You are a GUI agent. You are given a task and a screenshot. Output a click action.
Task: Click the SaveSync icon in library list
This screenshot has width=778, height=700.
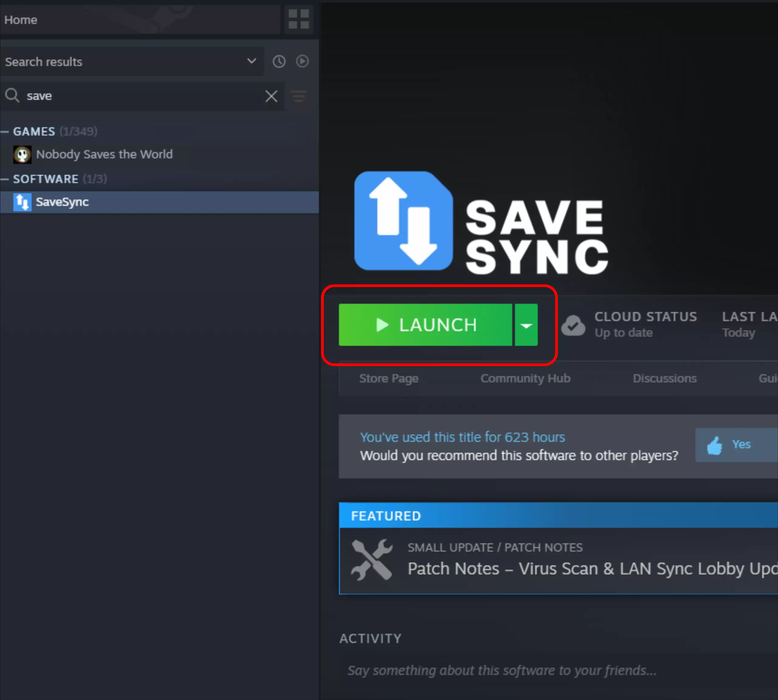coord(22,202)
